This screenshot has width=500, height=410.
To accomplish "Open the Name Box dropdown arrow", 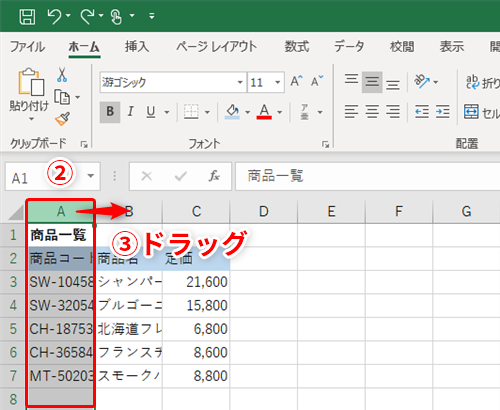I will tap(91, 176).
